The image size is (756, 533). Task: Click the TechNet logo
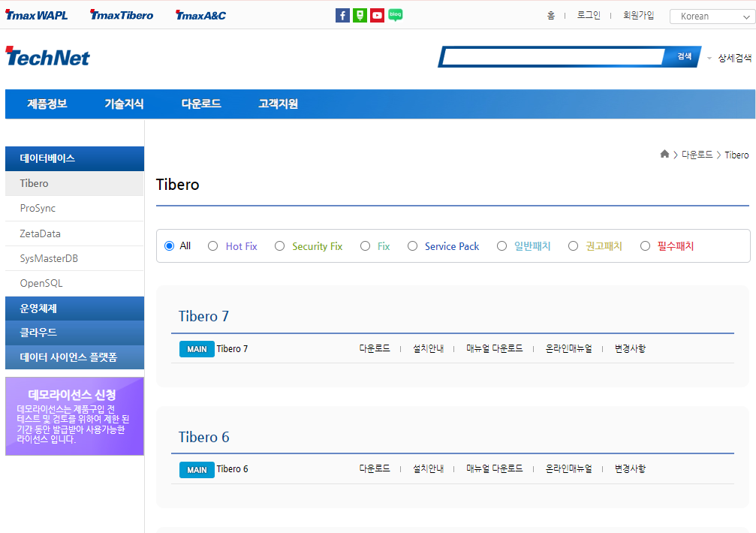pyautogui.click(x=47, y=56)
